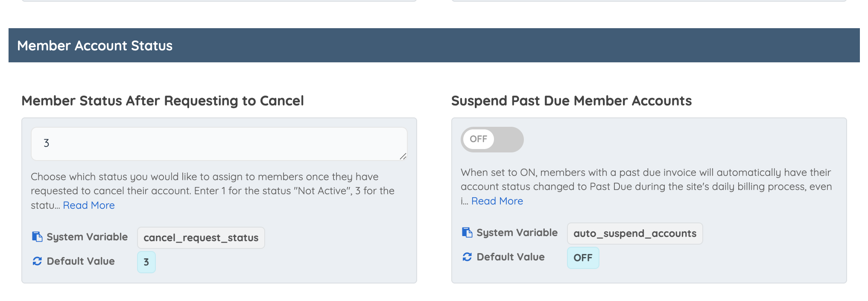This screenshot has width=868, height=301.
Task: Toggle the Suspend Past Due Member Accounts switch
Action: [x=492, y=139]
